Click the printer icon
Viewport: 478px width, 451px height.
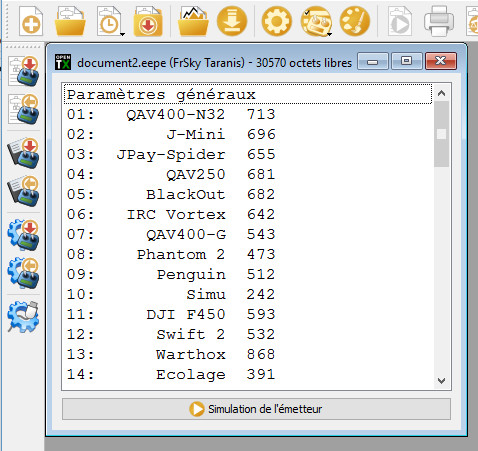439,22
